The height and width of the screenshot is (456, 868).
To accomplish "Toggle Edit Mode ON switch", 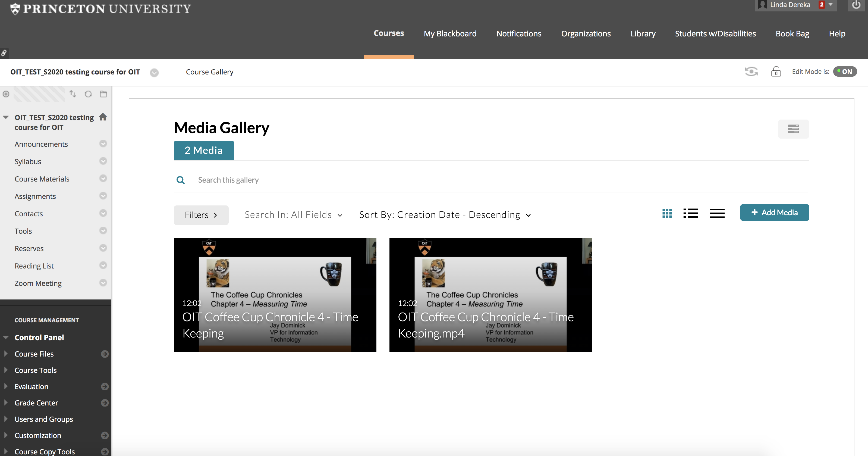I will (x=845, y=71).
